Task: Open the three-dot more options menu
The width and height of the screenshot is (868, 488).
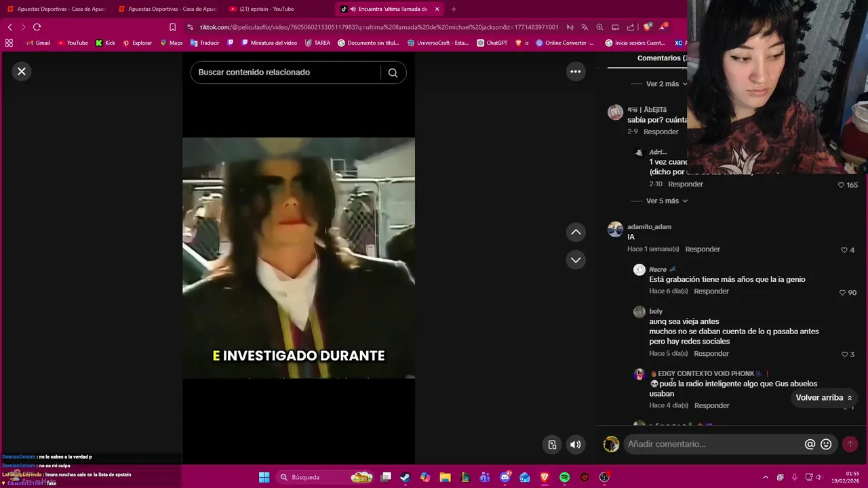Action: pos(576,71)
